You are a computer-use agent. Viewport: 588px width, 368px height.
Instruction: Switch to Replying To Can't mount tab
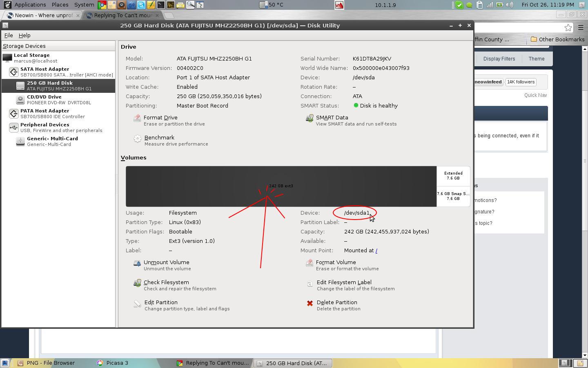tap(123, 15)
